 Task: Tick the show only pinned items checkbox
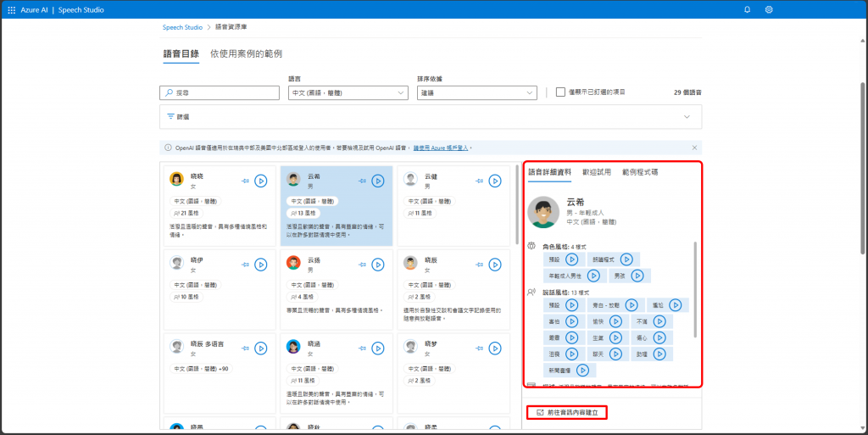point(560,92)
